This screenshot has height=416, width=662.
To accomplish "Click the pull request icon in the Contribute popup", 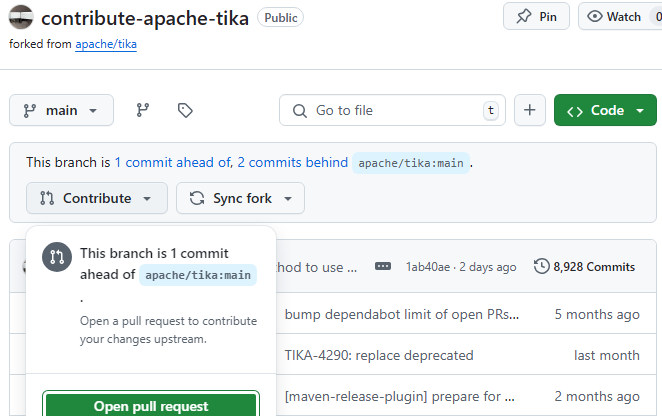I will 57,256.
